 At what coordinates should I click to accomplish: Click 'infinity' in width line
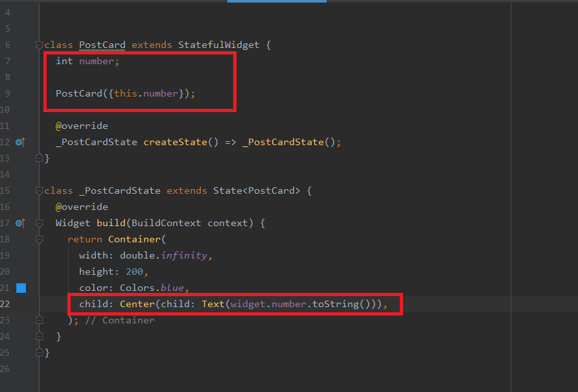184,255
